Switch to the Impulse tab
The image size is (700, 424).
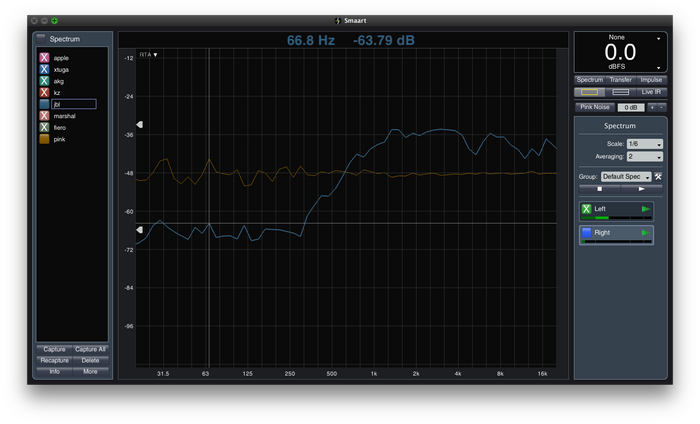tap(651, 79)
